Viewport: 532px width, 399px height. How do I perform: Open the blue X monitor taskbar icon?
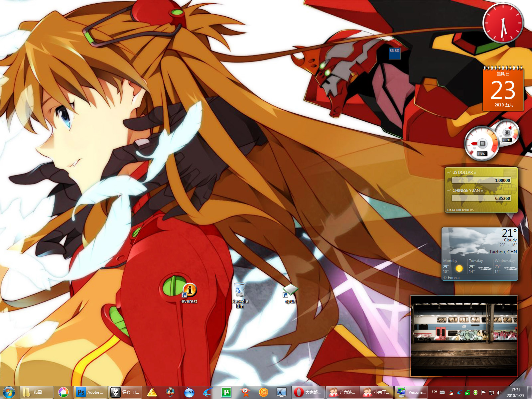(x=282, y=392)
